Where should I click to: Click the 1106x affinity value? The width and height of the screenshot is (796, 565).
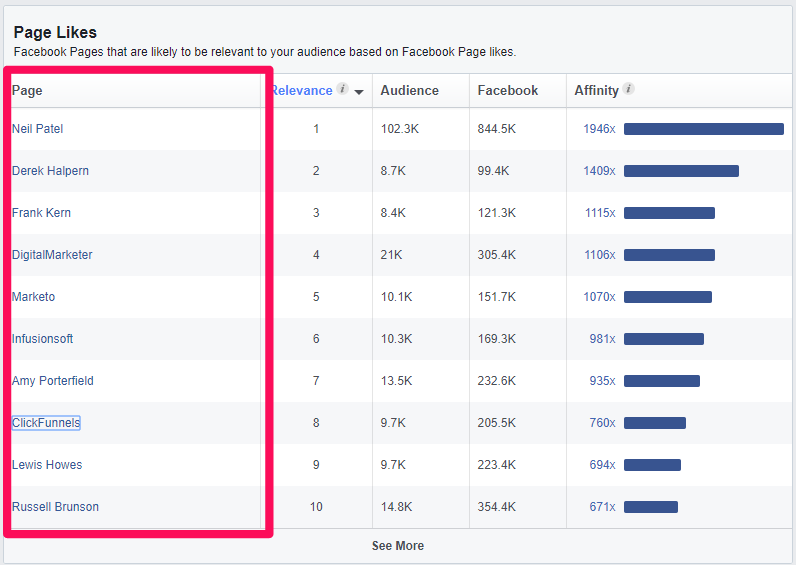[x=600, y=255]
